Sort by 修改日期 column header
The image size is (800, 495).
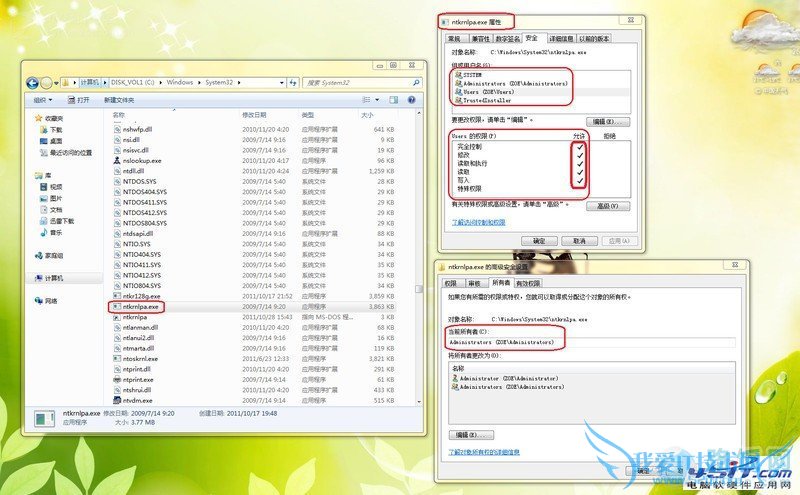(x=254, y=115)
